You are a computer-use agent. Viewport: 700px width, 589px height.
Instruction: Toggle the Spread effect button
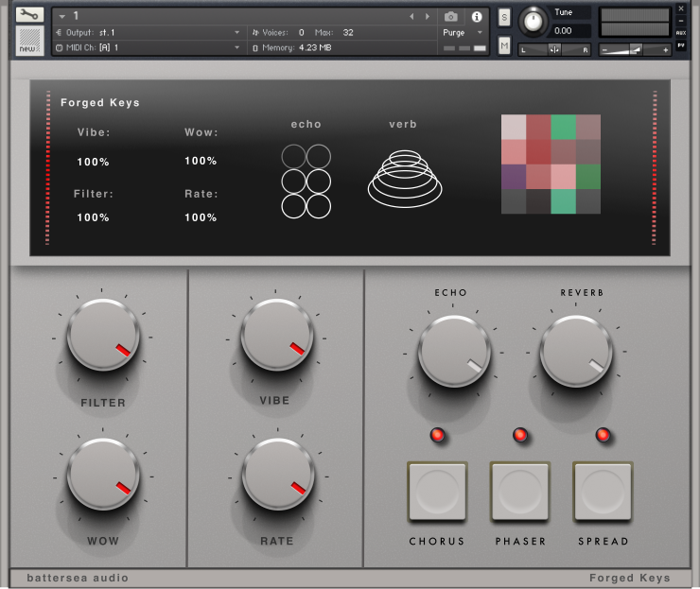tap(603, 491)
